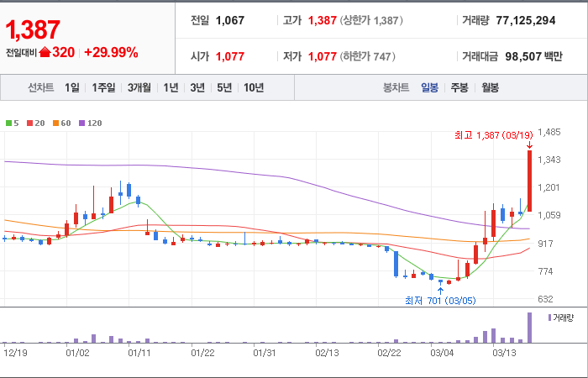Image resolution: width=588 pixels, height=378 pixels.
Task: Choose the 5년 chart period
Action: click(x=224, y=87)
